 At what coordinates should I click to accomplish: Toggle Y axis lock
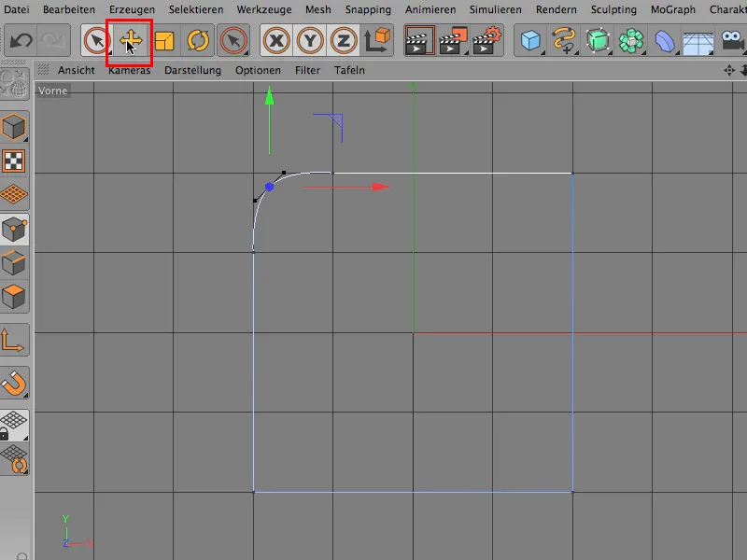310,41
